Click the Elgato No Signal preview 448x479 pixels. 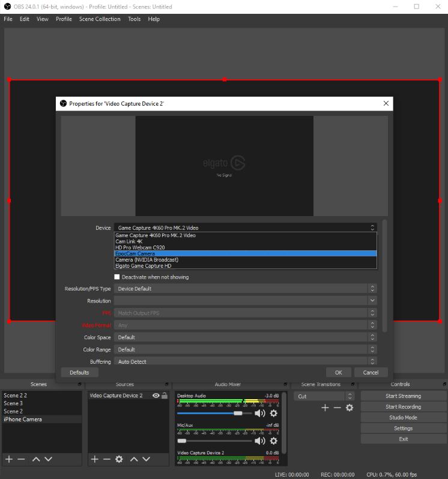click(x=225, y=166)
